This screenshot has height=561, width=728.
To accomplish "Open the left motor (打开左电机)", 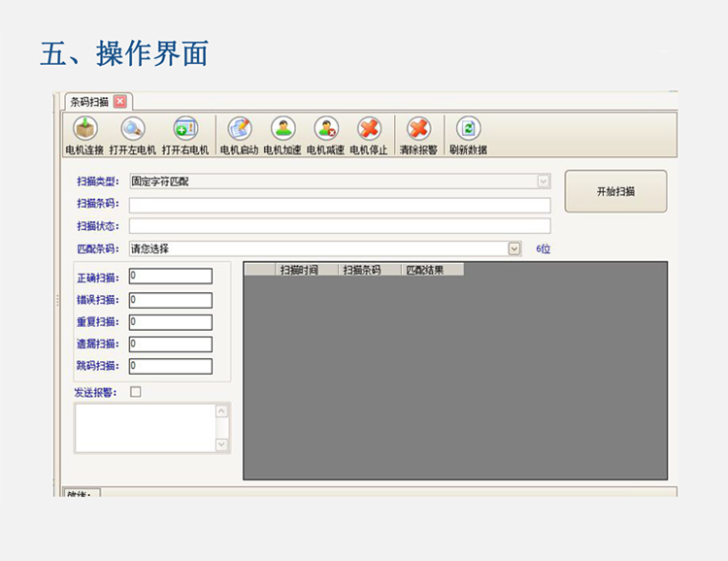I will click(133, 129).
